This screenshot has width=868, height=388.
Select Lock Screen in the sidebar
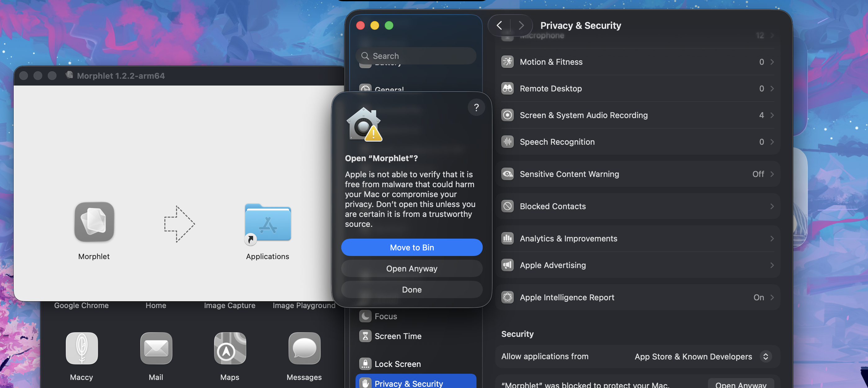(x=416, y=364)
